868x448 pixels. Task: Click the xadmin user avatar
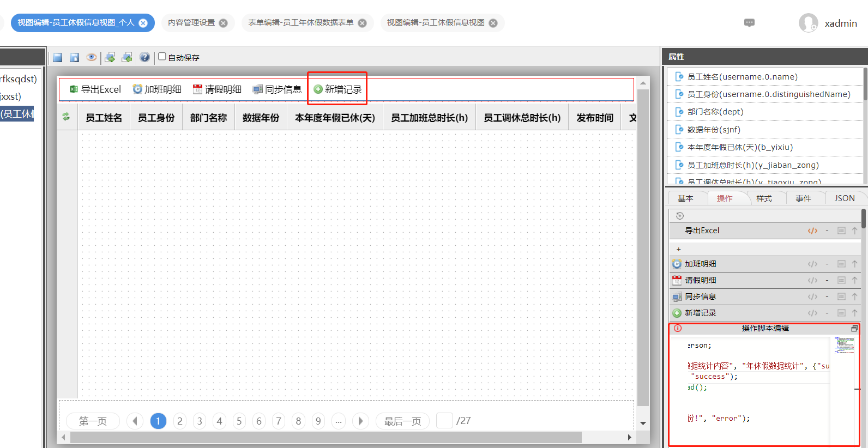(809, 23)
